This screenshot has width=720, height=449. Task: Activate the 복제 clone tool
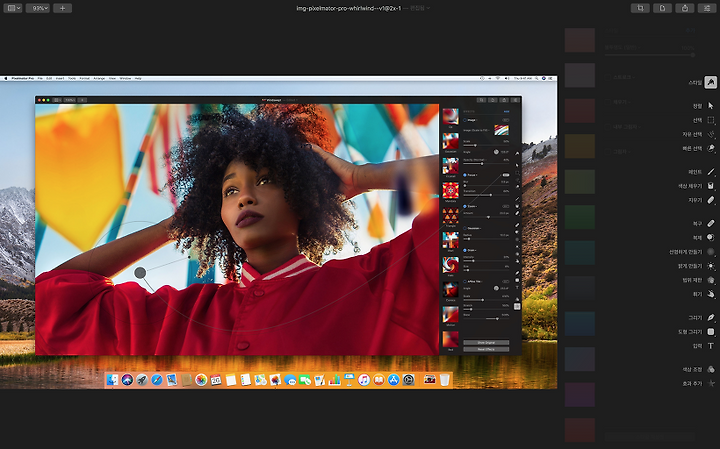point(711,237)
